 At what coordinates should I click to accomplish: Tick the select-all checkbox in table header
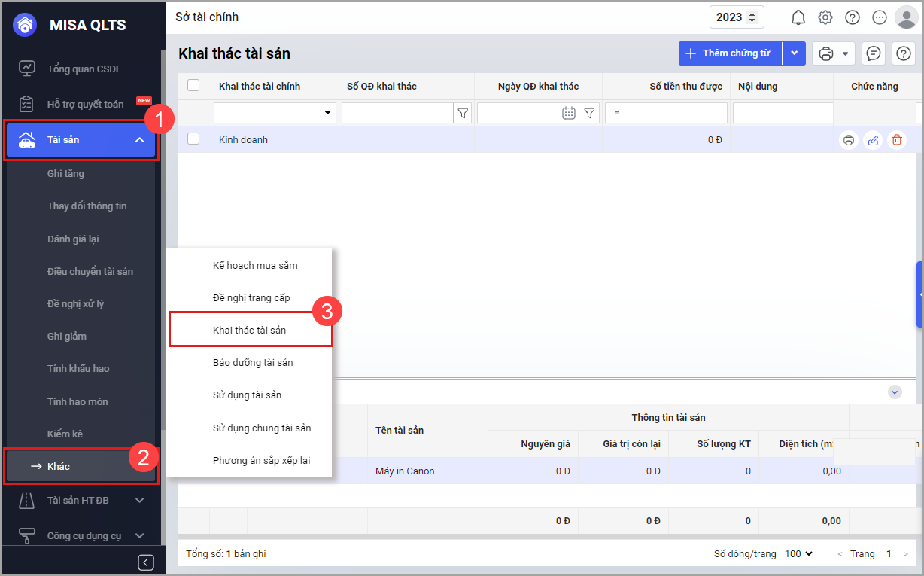(193, 86)
